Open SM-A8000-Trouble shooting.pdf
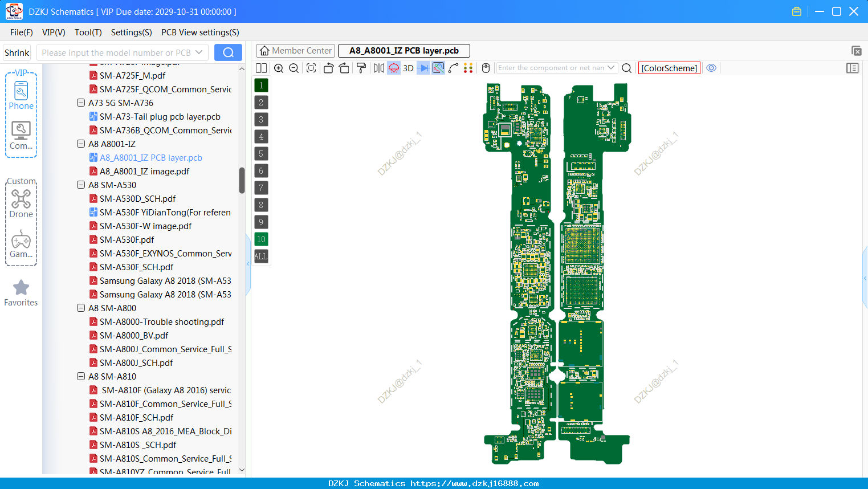The width and height of the screenshot is (868, 489). [162, 322]
